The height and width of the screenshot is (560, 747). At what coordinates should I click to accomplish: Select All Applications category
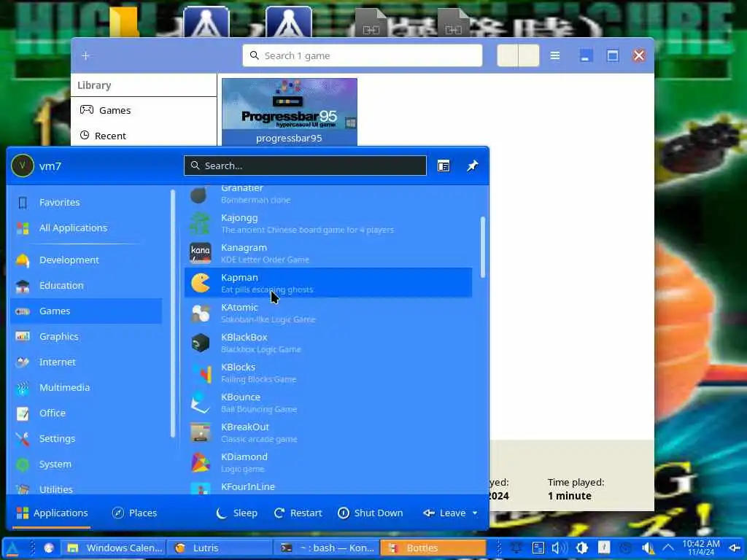(86, 227)
